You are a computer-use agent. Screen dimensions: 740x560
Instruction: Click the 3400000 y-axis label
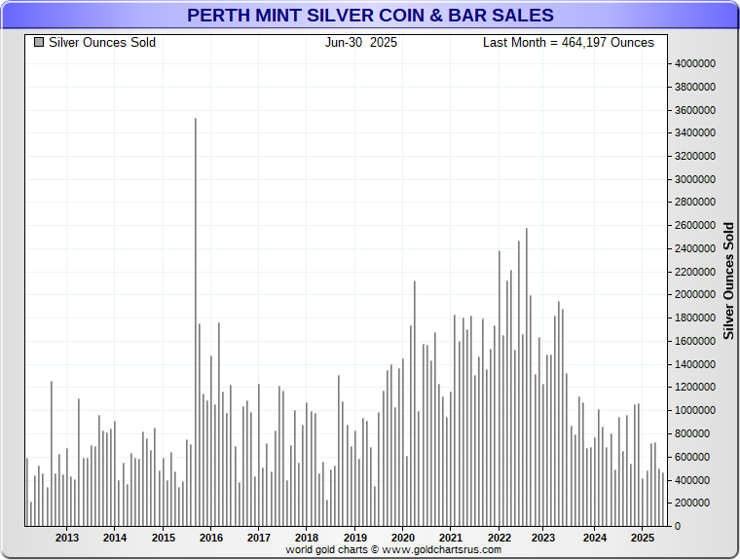click(x=695, y=132)
